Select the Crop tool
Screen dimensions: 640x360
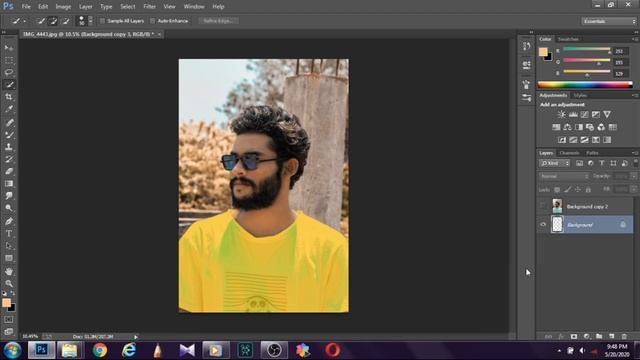point(9,97)
